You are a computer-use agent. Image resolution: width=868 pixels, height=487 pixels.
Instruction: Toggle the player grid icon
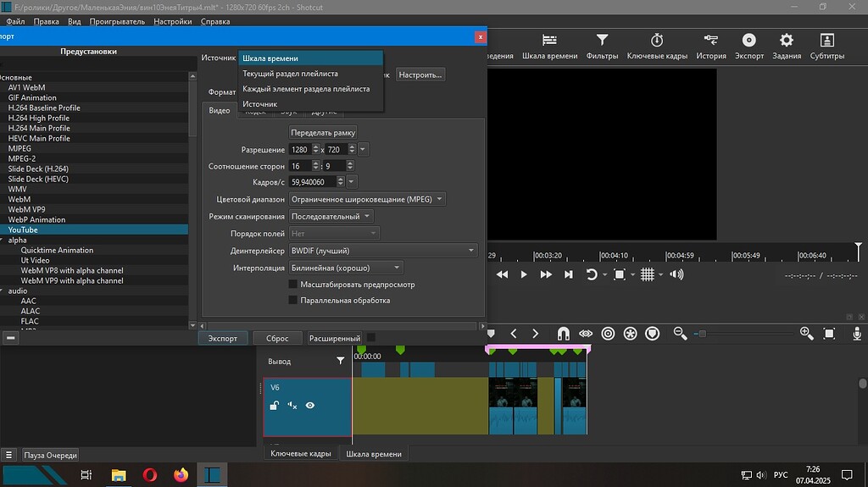click(647, 274)
